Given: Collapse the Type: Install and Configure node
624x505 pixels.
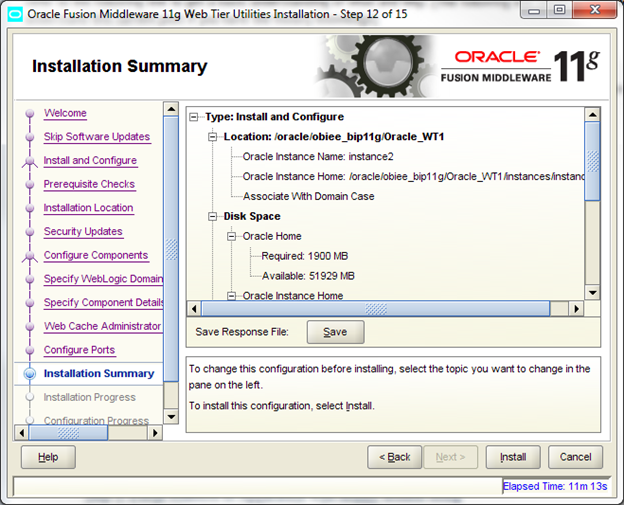Looking at the screenshot, I should point(195,117).
